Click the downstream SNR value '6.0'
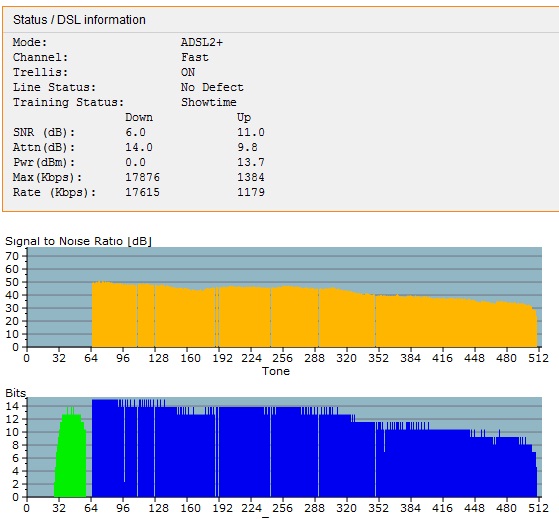The height and width of the screenshot is (519, 559). tap(135, 132)
